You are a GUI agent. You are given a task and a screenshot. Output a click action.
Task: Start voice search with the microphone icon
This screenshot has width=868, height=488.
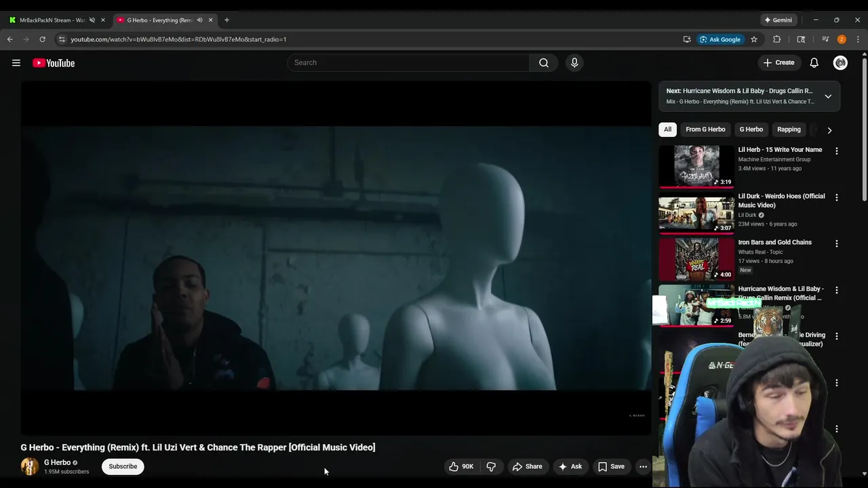point(574,62)
